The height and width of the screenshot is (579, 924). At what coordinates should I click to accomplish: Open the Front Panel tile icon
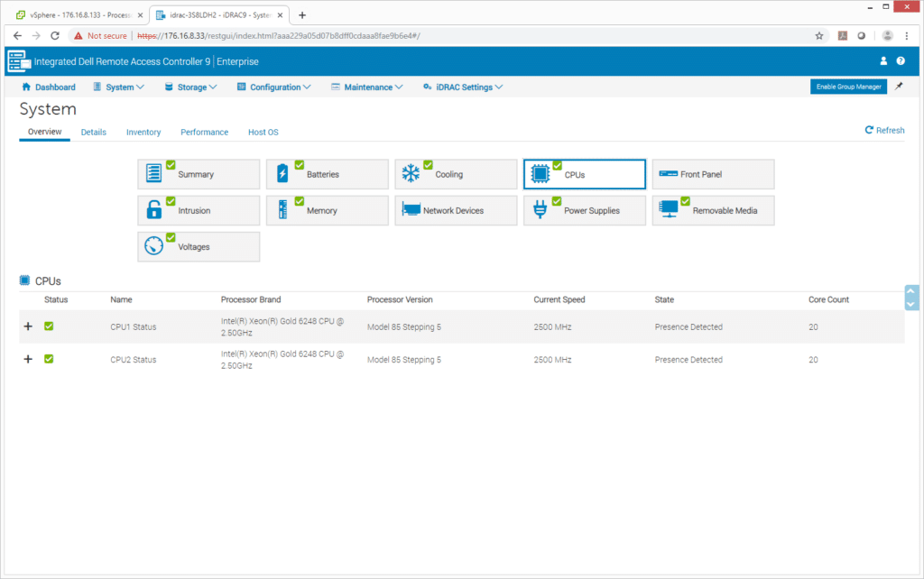[x=668, y=174]
